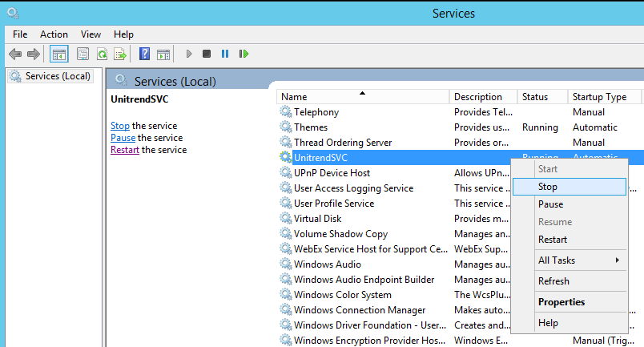This screenshot has height=347, width=644.
Task: Click the Restart Service toolbar icon
Action: [244, 54]
